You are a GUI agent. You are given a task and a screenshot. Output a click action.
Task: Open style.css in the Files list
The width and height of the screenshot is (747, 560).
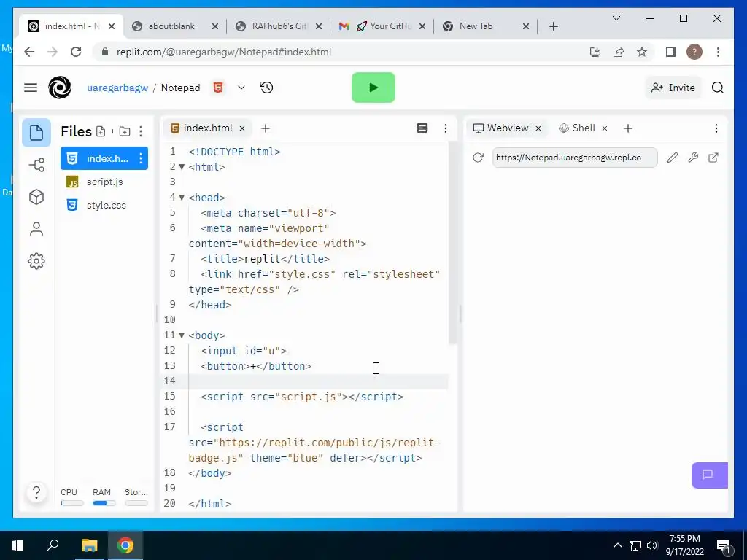104,205
